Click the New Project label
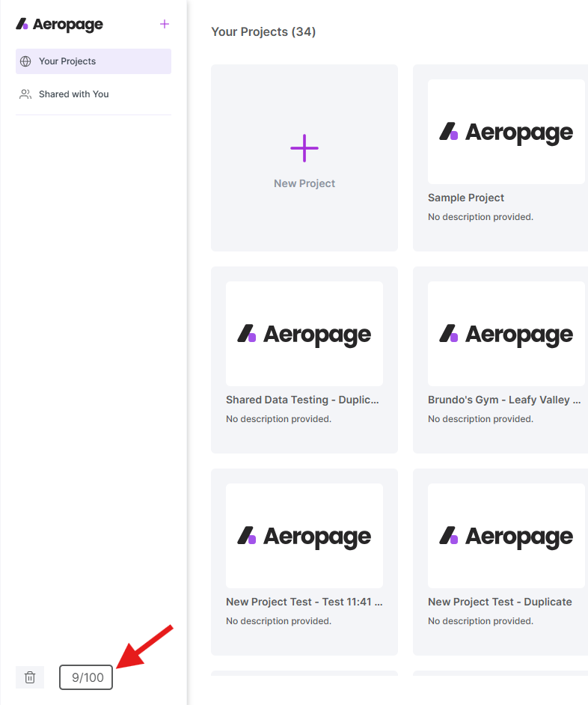588x705 pixels. pyautogui.click(x=304, y=183)
